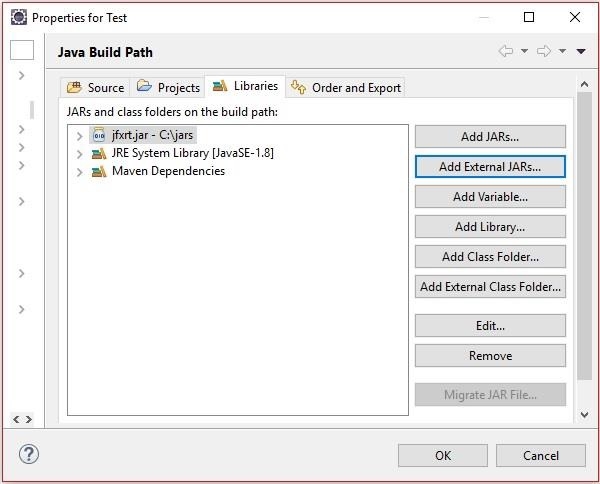Viewport: 600px width, 484px height.
Task: Click the back navigation arrow icon
Action: click(x=506, y=52)
